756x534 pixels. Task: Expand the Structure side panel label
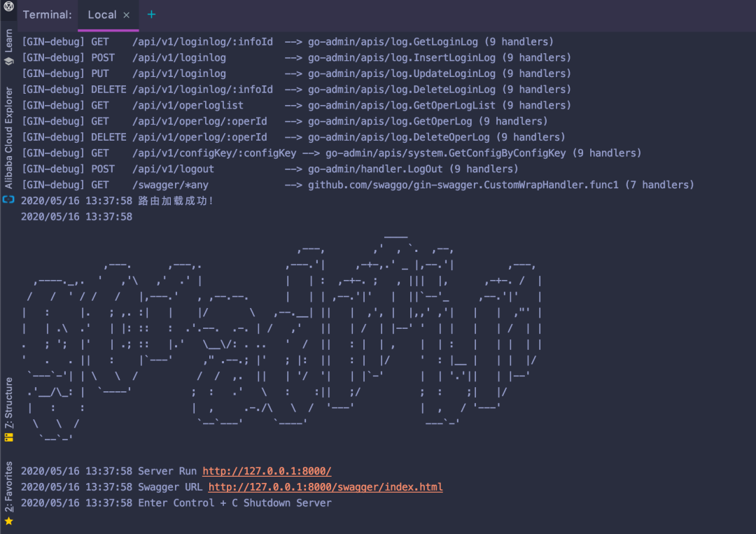8,402
